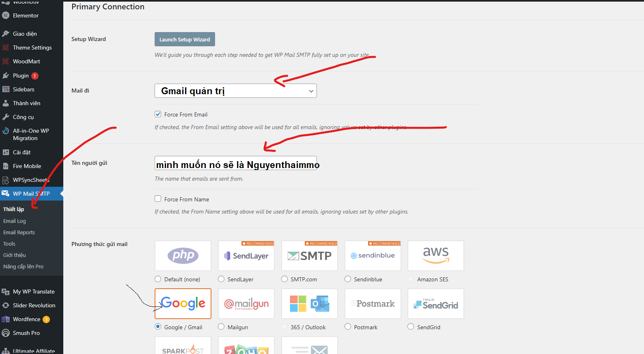
Task: Click the Sidebars menu icon
Action: pos(6,89)
